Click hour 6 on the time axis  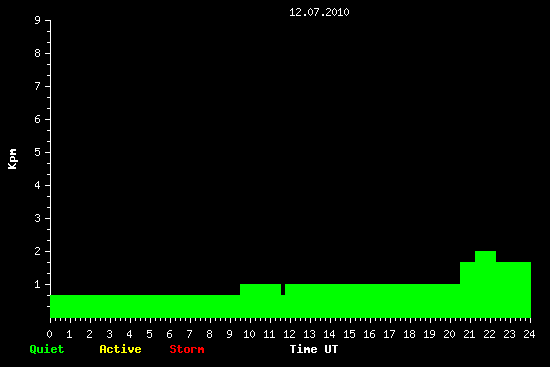click(x=169, y=334)
